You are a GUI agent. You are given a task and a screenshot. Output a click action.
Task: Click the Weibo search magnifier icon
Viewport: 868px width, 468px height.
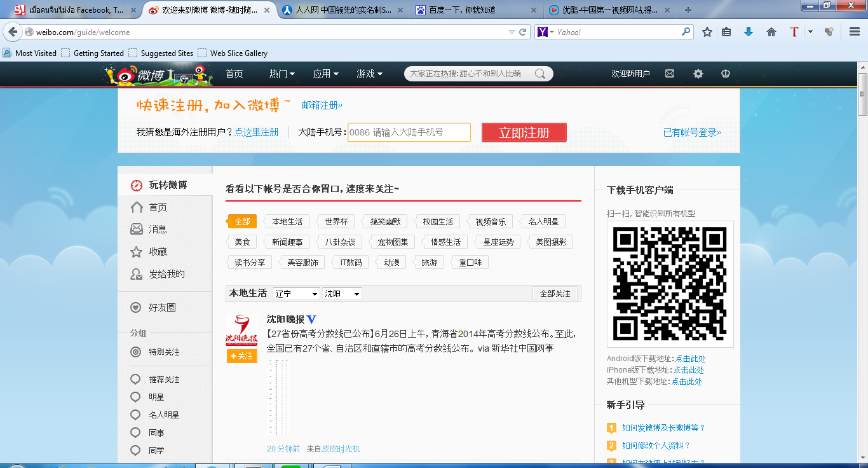(x=540, y=74)
